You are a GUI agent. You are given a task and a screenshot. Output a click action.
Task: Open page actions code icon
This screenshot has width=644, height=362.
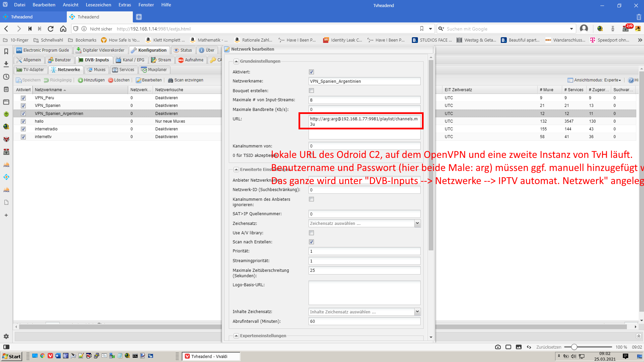(529, 347)
